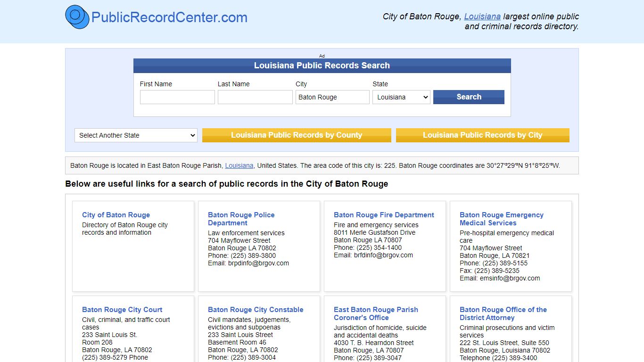Click email brpdinfo@brgov.com text

click(258, 263)
